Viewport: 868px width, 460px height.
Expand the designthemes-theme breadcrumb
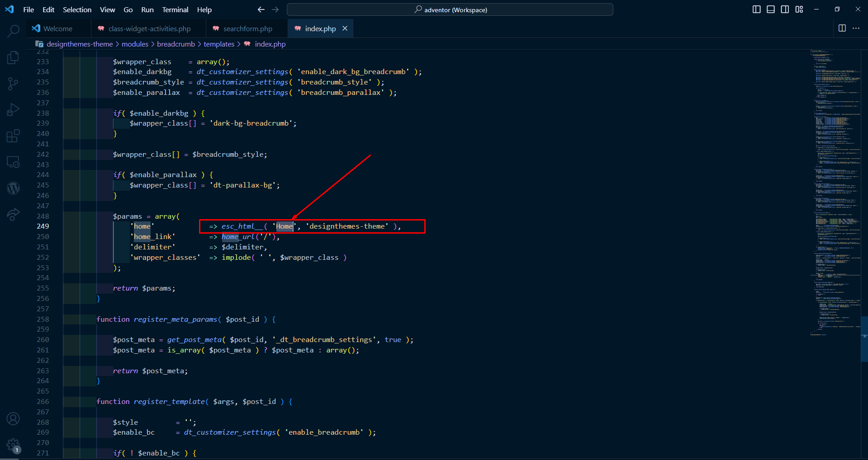pyautogui.click(x=80, y=44)
